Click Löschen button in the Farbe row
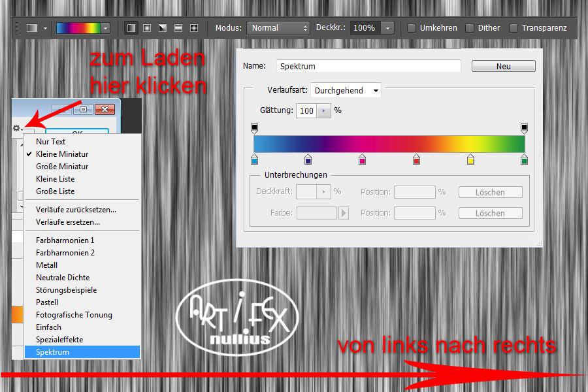 point(490,213)
